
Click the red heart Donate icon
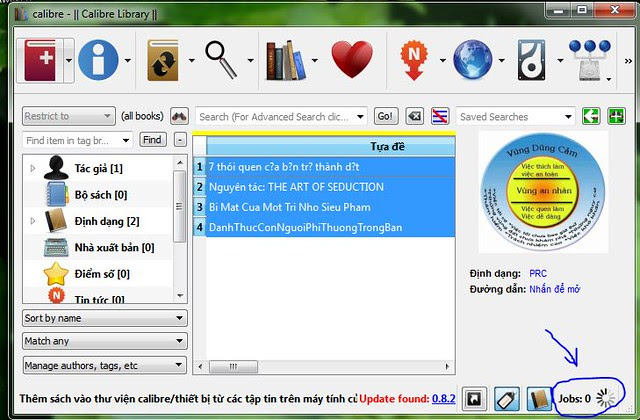tap(352, 60)
